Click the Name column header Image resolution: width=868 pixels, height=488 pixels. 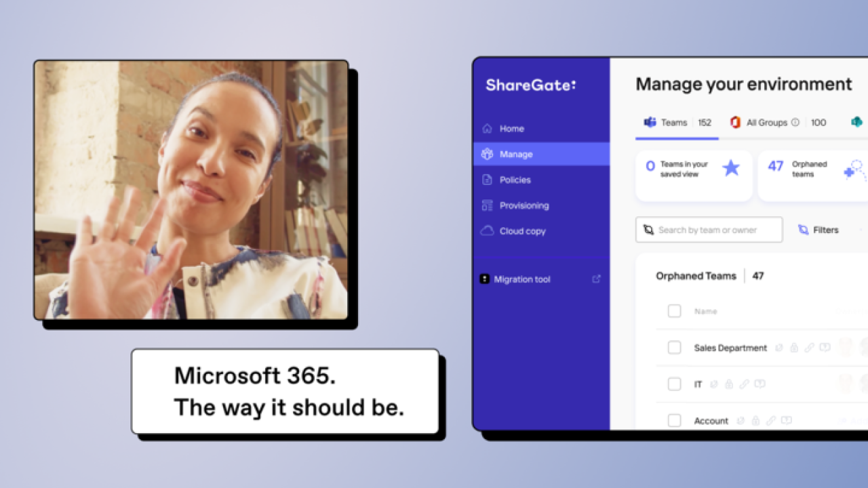coord(705,311)
